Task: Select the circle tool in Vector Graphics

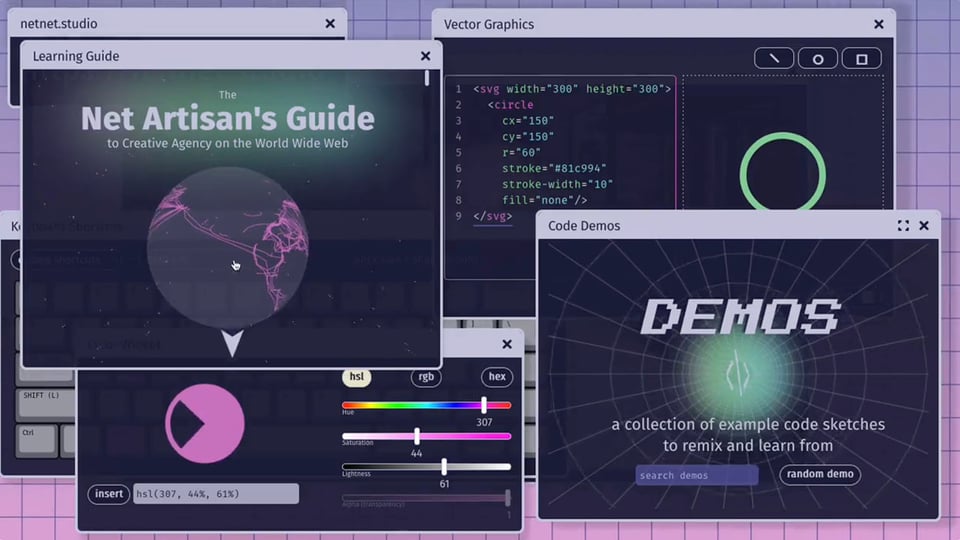Action: pos(818,59)
